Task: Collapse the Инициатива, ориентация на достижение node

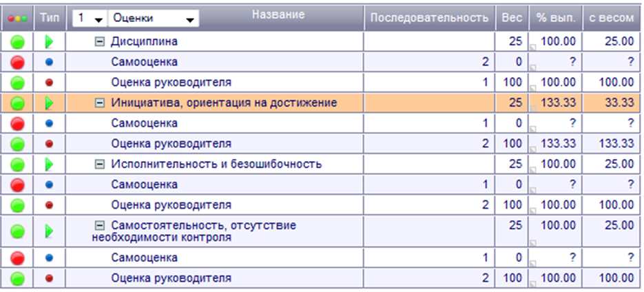Action: pos(99,103)
